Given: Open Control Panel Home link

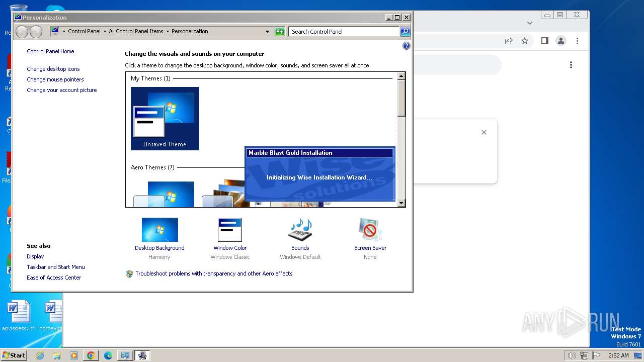Looking at the screenshot, I should (50, 51).
